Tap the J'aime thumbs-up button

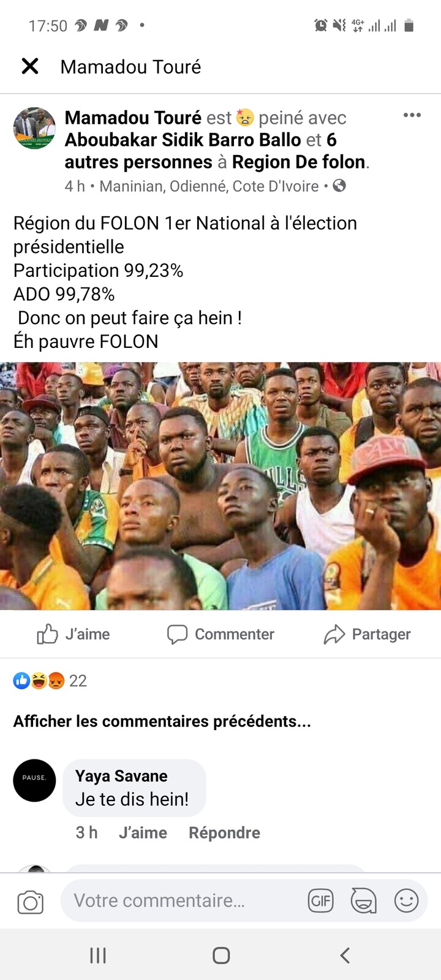[x=73, y=634]
